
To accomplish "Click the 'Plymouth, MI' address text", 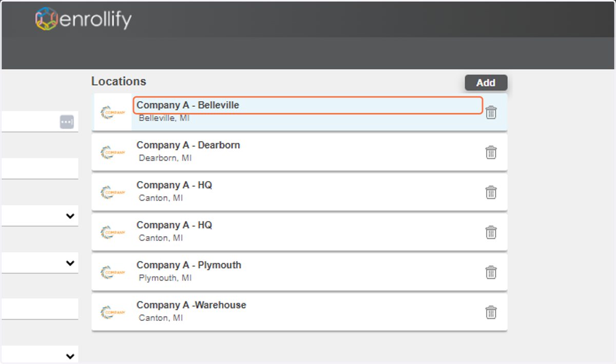I will [165, 278].
